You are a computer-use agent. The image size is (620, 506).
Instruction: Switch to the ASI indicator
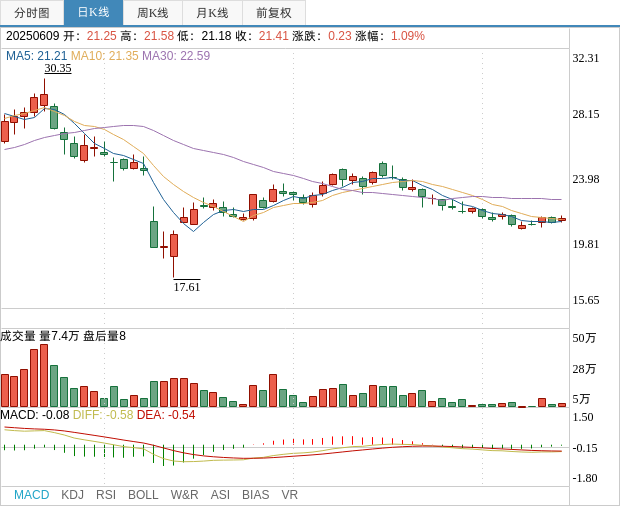click(x=220, y=495)
